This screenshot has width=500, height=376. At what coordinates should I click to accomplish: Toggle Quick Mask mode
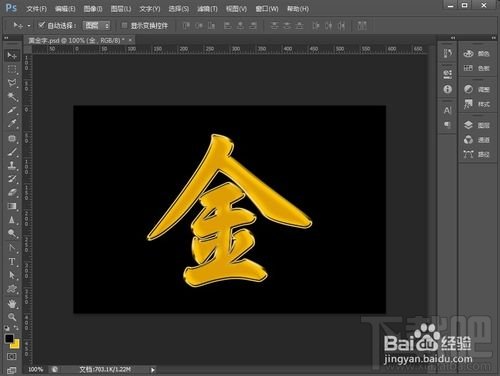[12, 357]
